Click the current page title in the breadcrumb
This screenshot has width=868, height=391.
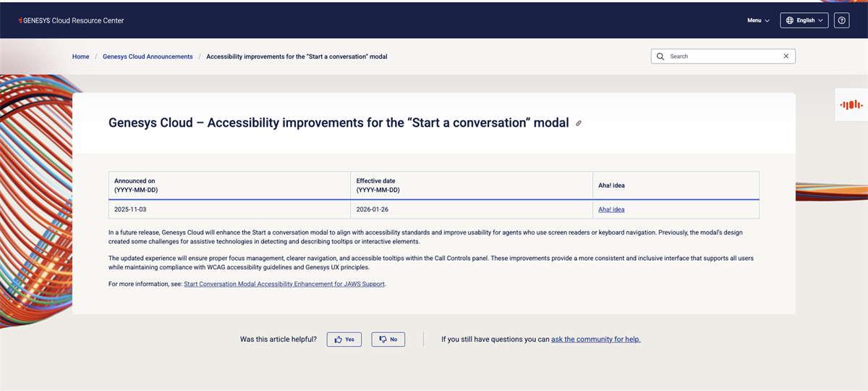click(297, 56)
